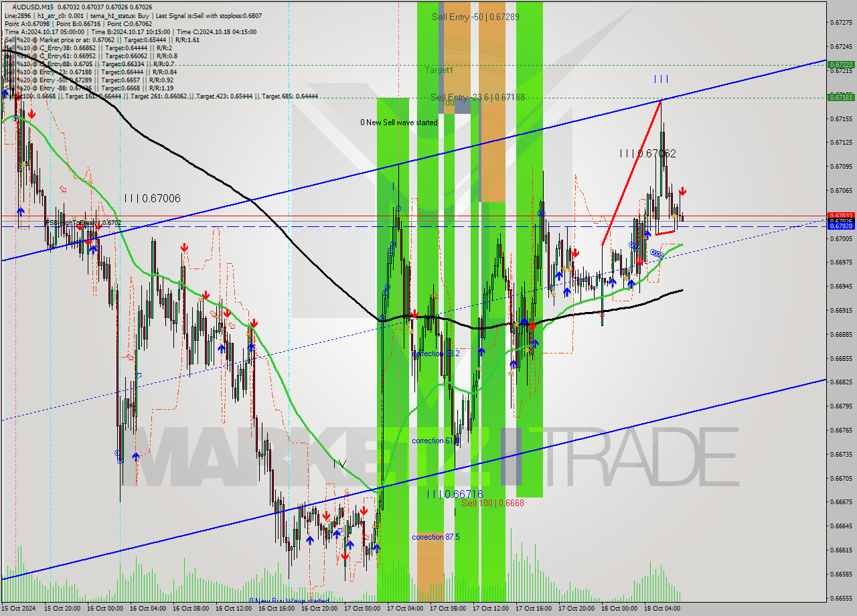The width and height of the screenshot is (857, 616).
Task: Click the '16 Oct 08:00' time label
Action: pyautogui.click(x=191, y=609)
